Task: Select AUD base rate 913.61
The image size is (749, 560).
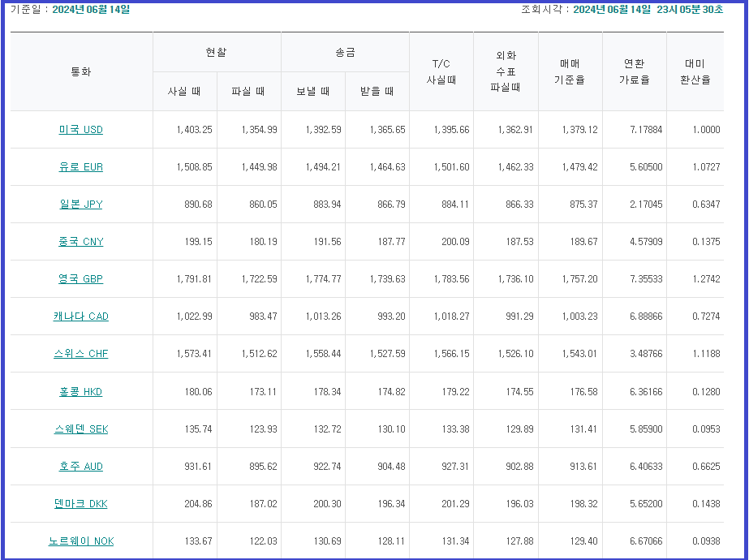Action: pos(583,467)
